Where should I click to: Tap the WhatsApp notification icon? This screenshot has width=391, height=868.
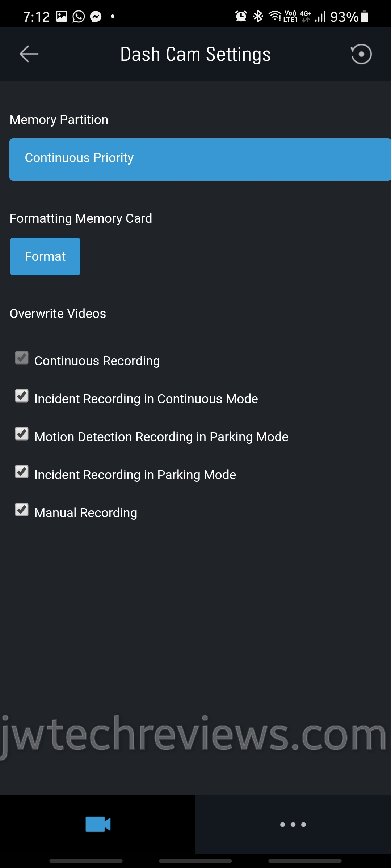[x=79, y=16]
